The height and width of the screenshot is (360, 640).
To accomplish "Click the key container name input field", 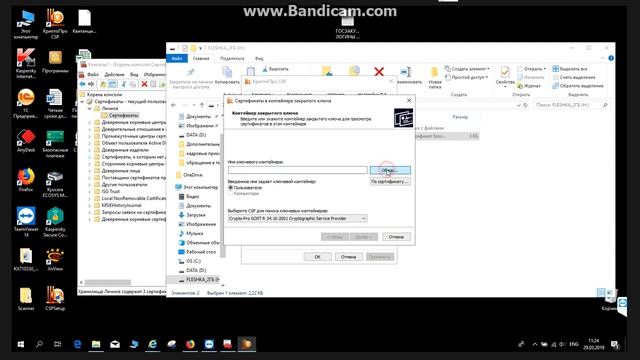I will click(298, 170).
